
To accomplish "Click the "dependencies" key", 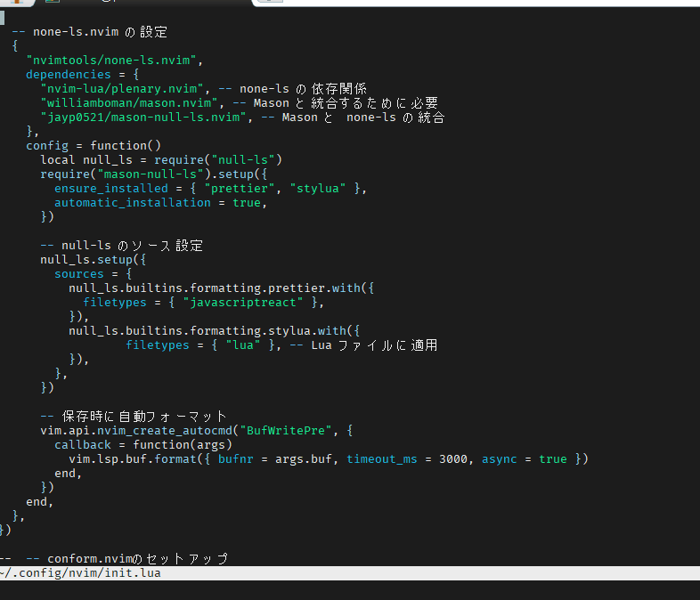I will [69, 75].
